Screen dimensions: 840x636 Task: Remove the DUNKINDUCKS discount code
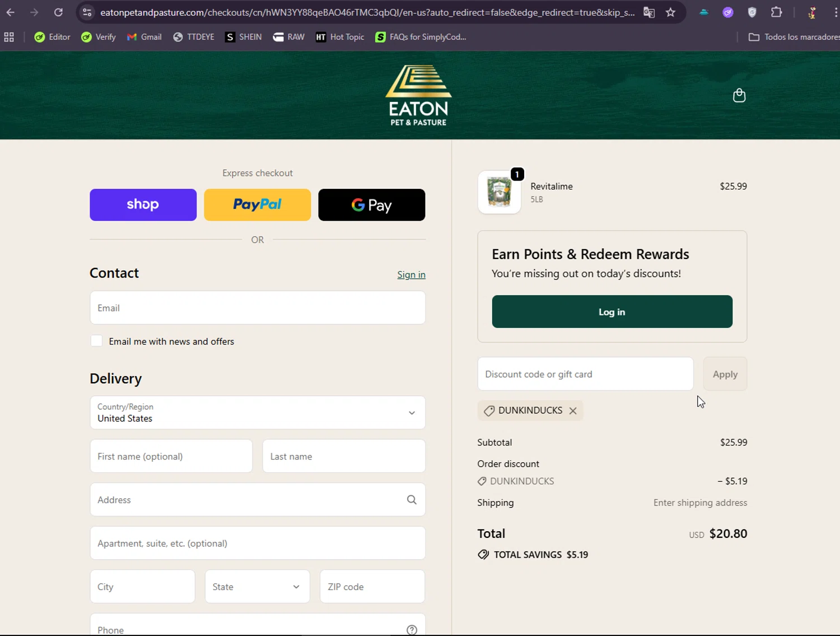(573, 411)
